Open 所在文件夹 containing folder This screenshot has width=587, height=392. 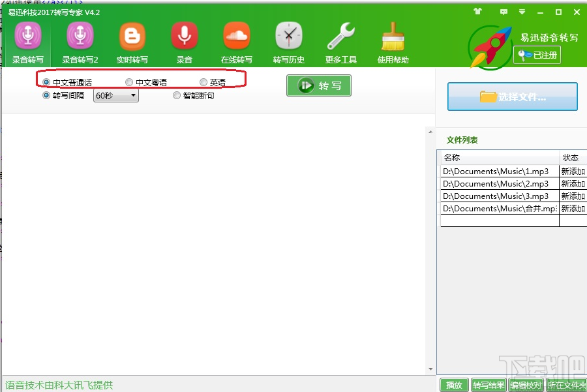566,385
